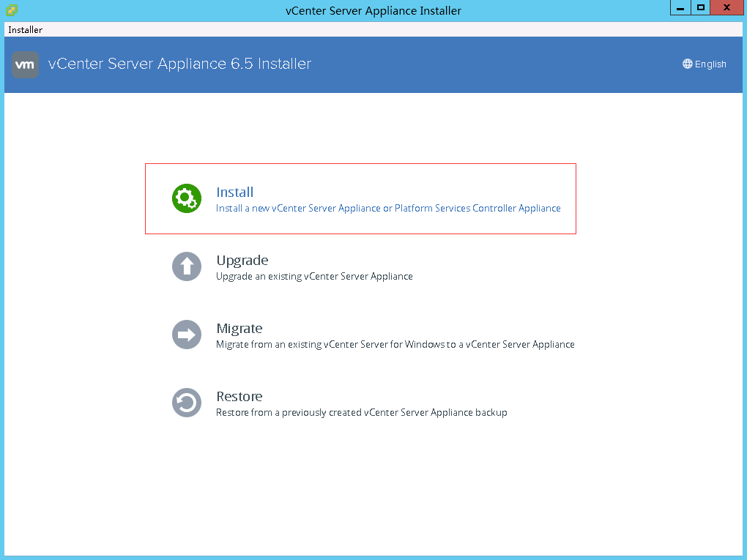Click the Upgrade up-arrow icon
This screenshot has height=560, width=747.
(186, 266)
